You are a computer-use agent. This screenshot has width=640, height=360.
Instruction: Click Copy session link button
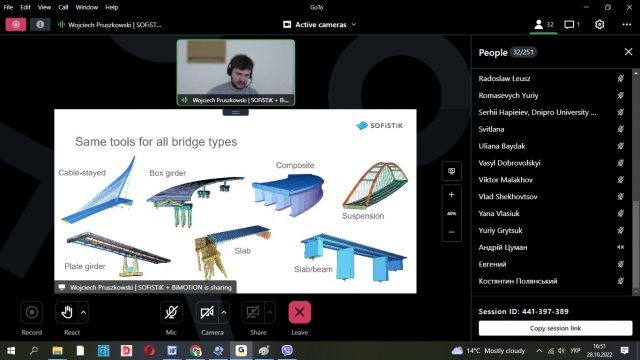point(555,328)
